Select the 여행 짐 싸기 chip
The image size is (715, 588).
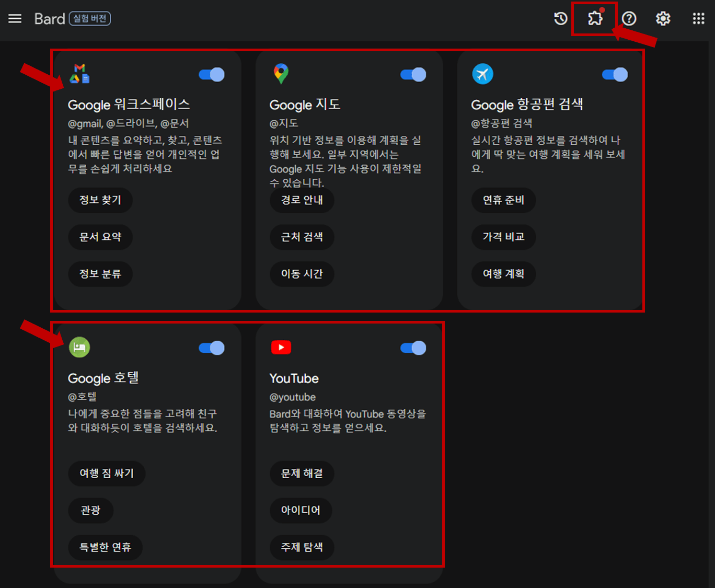tap(107, 474)
